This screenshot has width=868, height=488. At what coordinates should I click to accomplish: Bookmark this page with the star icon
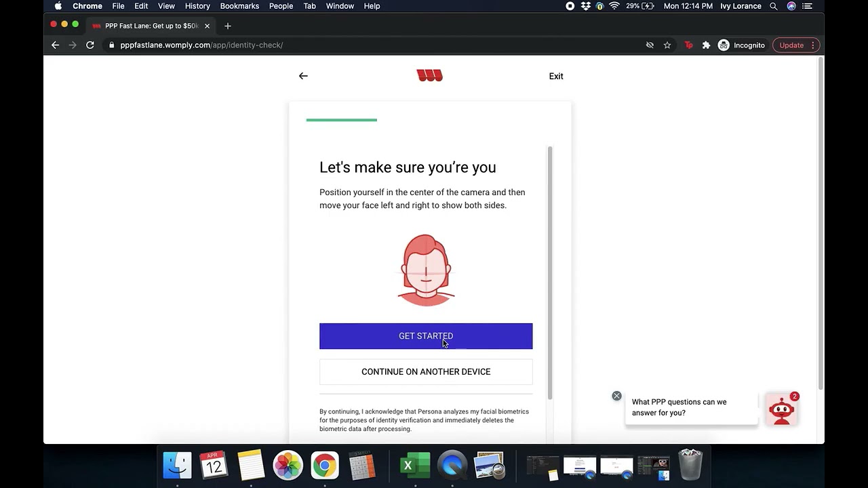coord(667,45)
